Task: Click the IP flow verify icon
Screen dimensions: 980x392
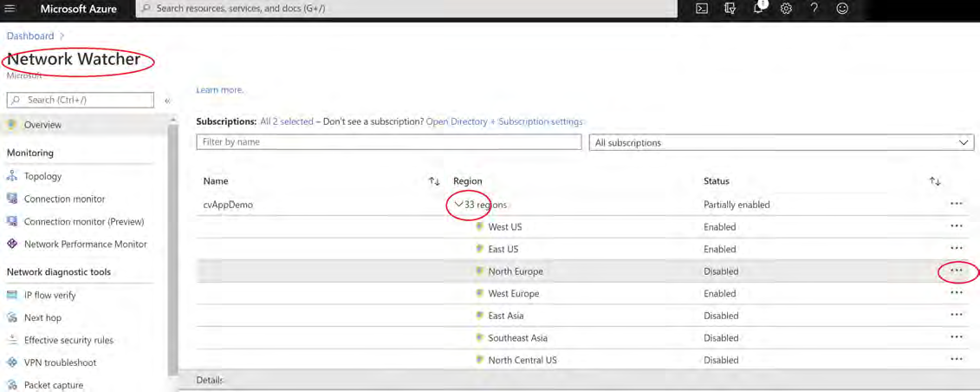Action: coord(12,295)
